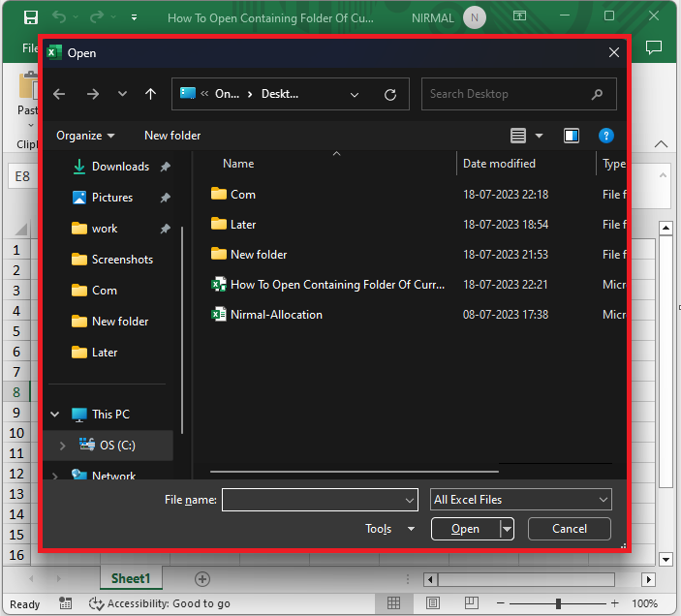The height and width of the screenshot is (616, 681).
Task: Select New folder in file list
Action: pos(259,255)
